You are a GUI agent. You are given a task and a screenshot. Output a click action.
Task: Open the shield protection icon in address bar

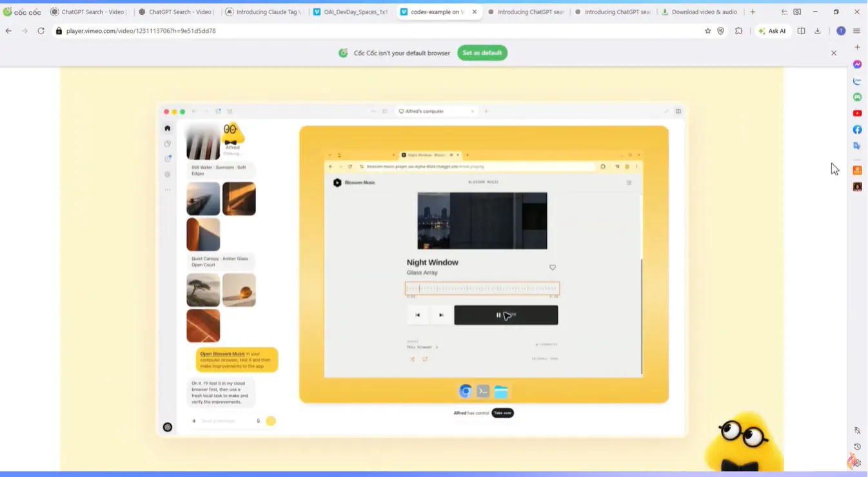click(x=721, y=31)
